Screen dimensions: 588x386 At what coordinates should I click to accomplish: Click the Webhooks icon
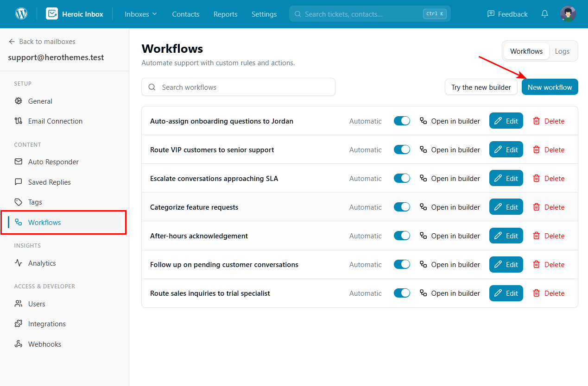[19, 344]
